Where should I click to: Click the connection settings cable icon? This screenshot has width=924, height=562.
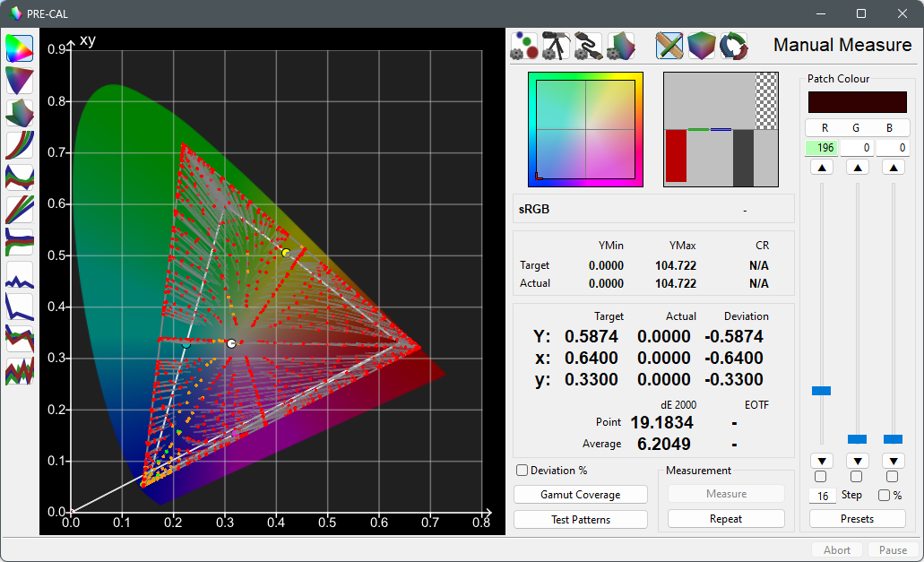coord(588,46)
